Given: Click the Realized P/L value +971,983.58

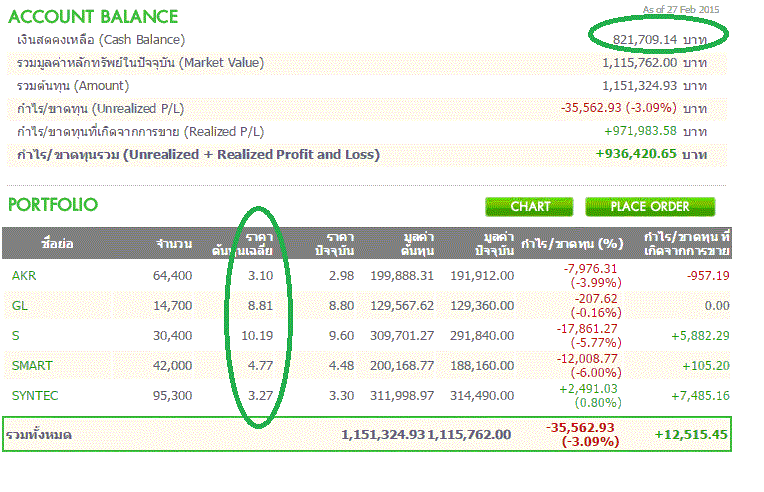Looking at the screenshot, I should (x=640, y=131).
